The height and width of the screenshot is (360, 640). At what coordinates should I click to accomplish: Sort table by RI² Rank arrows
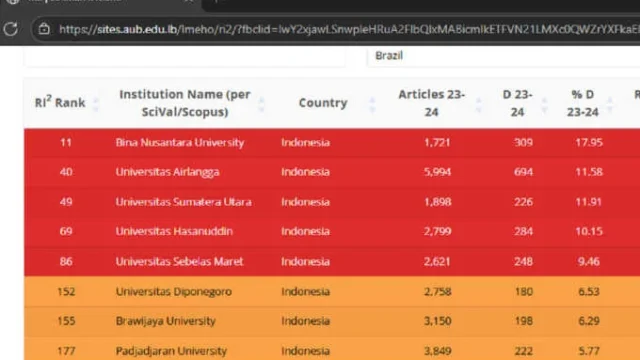coord(96,103)
